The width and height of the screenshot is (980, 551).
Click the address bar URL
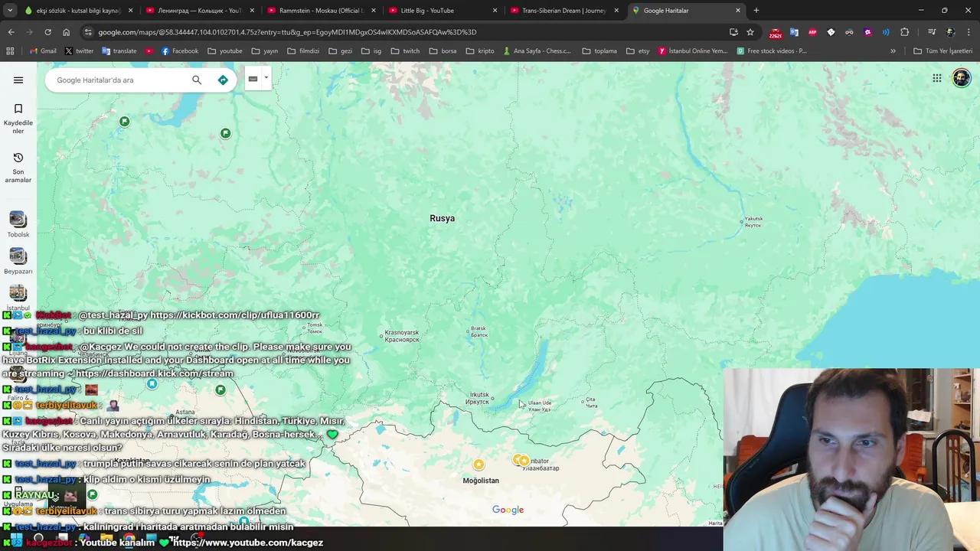coord(287,32)
